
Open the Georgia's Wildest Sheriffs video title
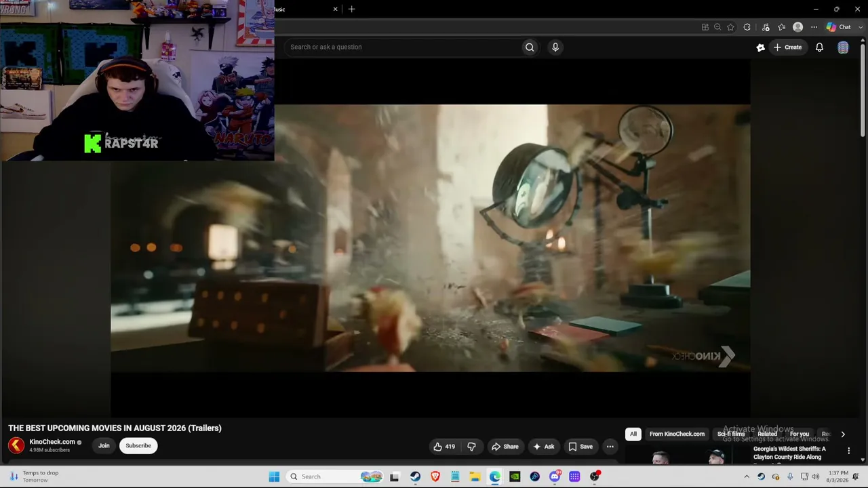tap(789, 453)
